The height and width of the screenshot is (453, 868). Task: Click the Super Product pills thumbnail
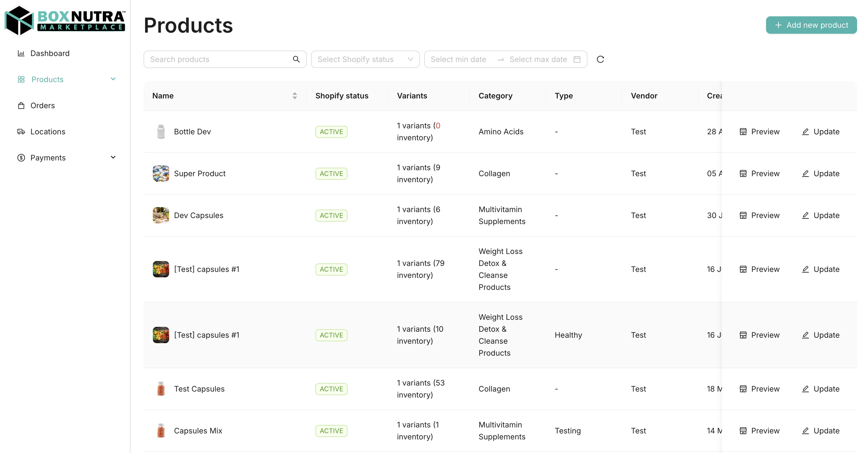point(161,173)
